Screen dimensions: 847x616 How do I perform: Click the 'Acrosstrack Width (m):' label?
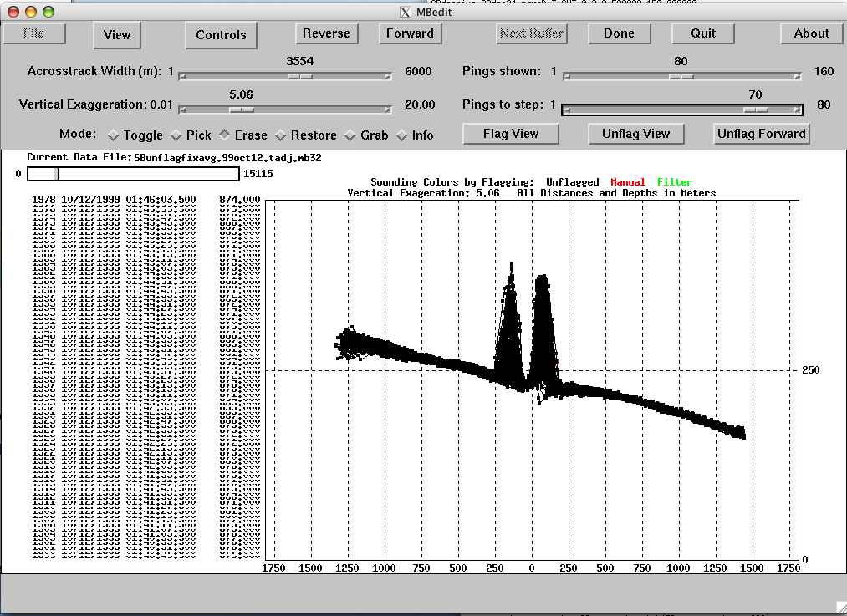94,71
